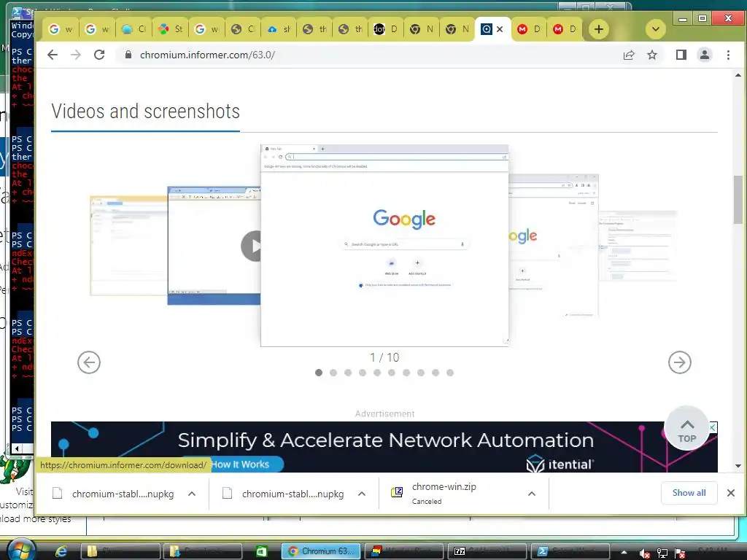The image size is (747, 560).
Task: Switch to the globe icon 'C' tab
Action: pos(243,29)
